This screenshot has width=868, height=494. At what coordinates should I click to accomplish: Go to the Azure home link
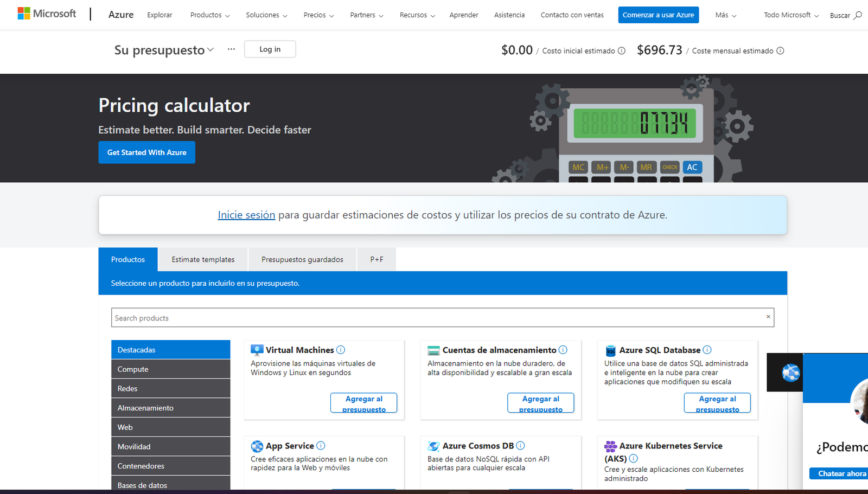click(x=121, y=15)
